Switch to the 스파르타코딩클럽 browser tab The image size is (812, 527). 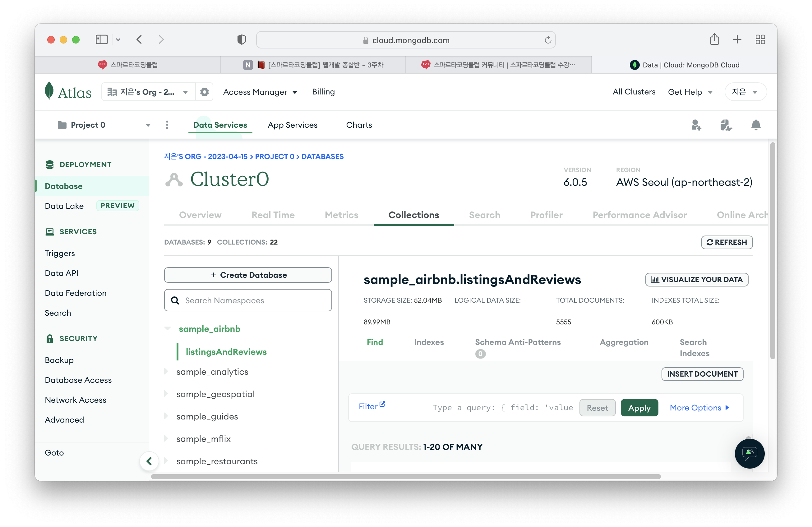(127, 65)
